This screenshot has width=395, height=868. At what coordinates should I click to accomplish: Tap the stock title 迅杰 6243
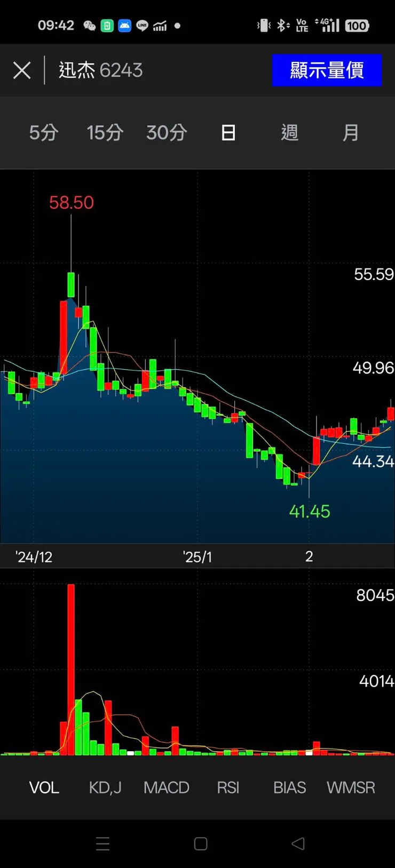(101, 70)
